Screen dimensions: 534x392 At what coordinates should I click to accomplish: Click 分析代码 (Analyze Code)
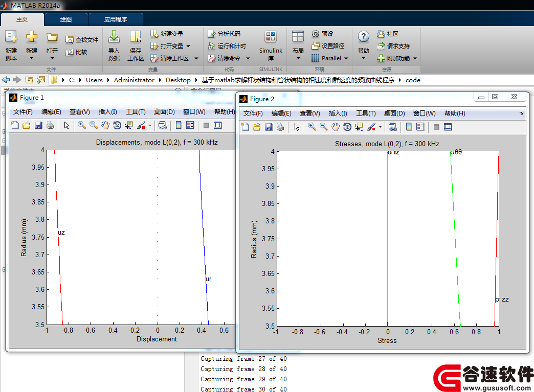(x=224, y=34)
